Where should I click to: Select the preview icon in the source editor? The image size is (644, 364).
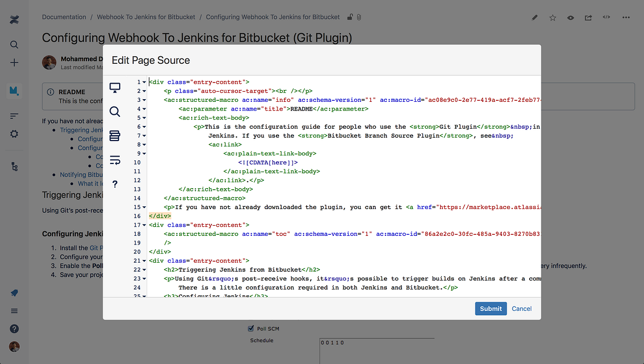click(115, 86)
